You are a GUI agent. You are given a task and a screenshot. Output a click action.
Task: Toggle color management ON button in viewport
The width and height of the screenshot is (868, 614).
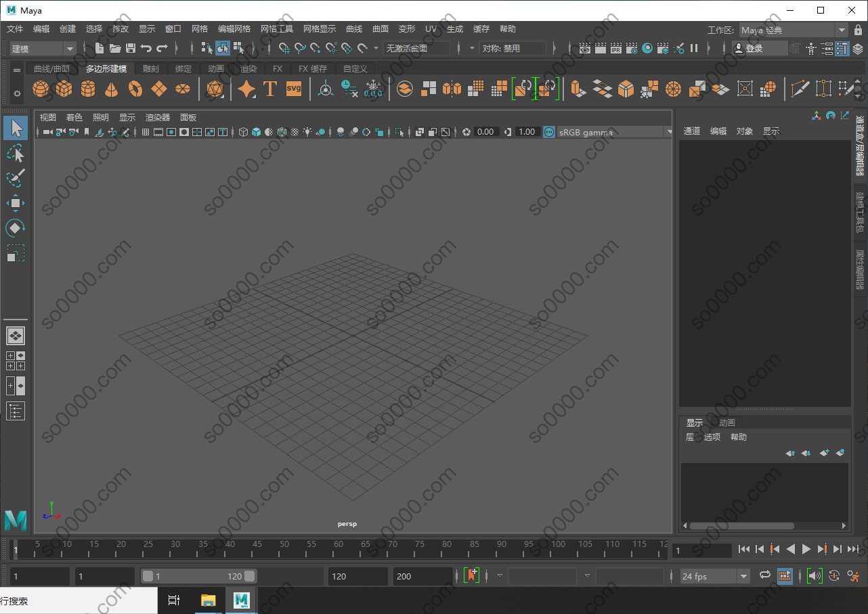tap(549, 132)
